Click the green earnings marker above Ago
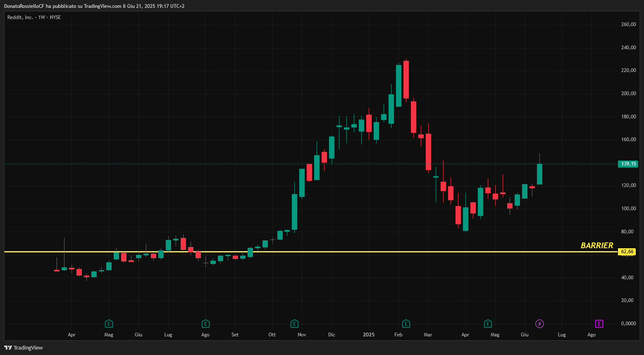The width and height of the screenshot is (644, 355). (205, 324)
